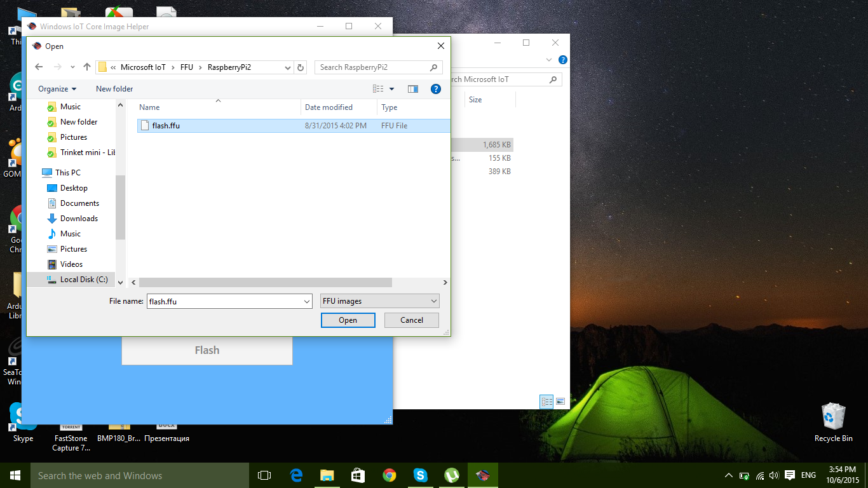The image size is (868, 488).
Task: Click the volume icon in the system tray
Action: click(x=774, y=475)
